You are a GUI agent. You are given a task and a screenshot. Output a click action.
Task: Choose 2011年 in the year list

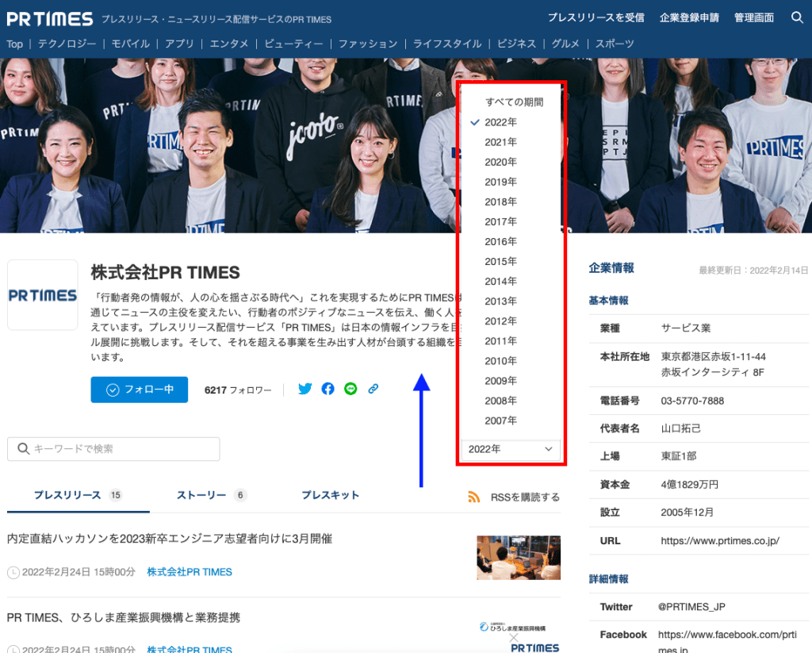[x=501, y=341]
